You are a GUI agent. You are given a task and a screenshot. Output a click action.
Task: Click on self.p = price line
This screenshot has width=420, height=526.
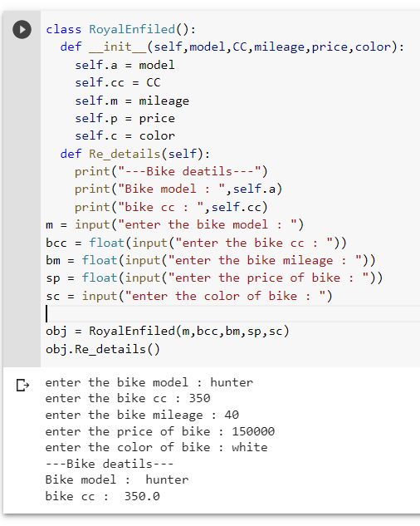pyautogui.click(x=125, y=118)
